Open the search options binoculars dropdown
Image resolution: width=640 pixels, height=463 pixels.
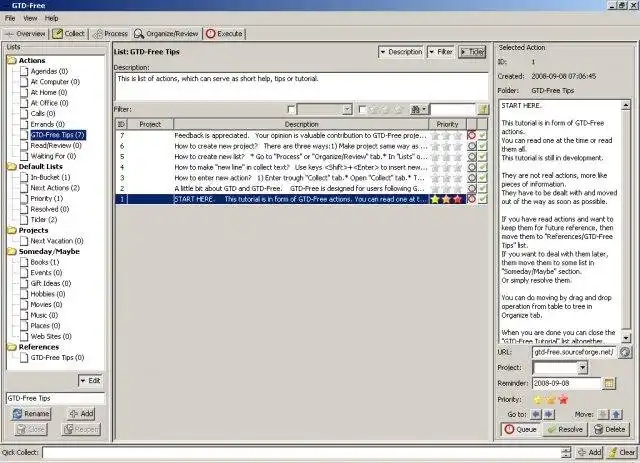tap(418, 109)
